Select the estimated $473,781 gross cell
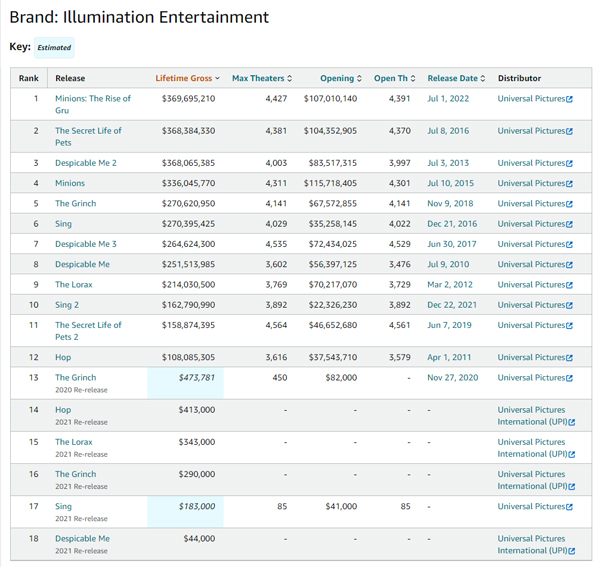Image resolution: width=600 pixels, height=567 pixels. (186, 383)
